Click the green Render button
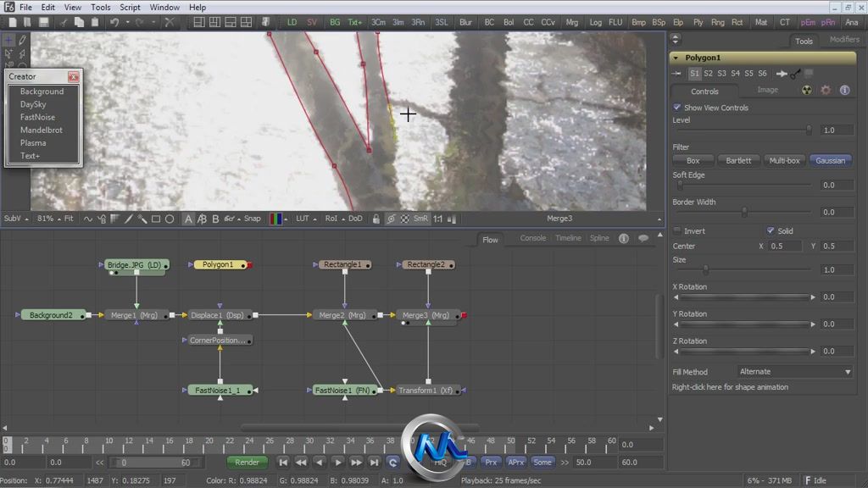Image resolution: width=868 pixels, height=488 pixels. coord(247,463)
